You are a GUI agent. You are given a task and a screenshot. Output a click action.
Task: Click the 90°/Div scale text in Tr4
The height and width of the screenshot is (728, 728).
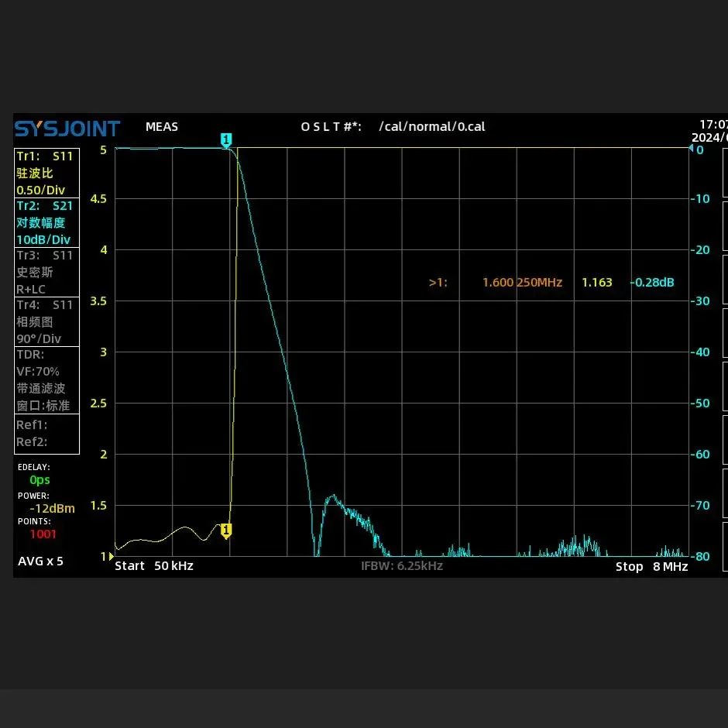click(x=39, y=339)
